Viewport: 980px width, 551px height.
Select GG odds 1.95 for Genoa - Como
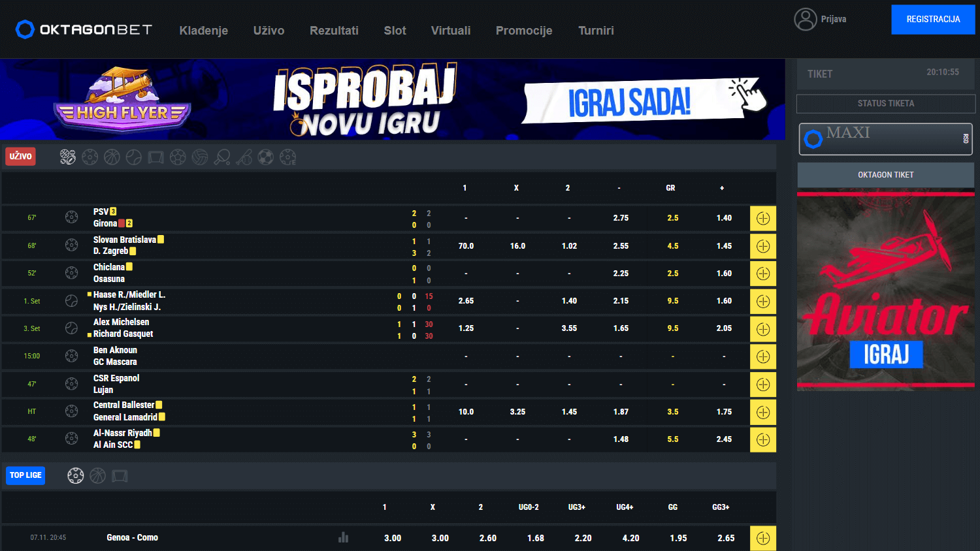678,538
